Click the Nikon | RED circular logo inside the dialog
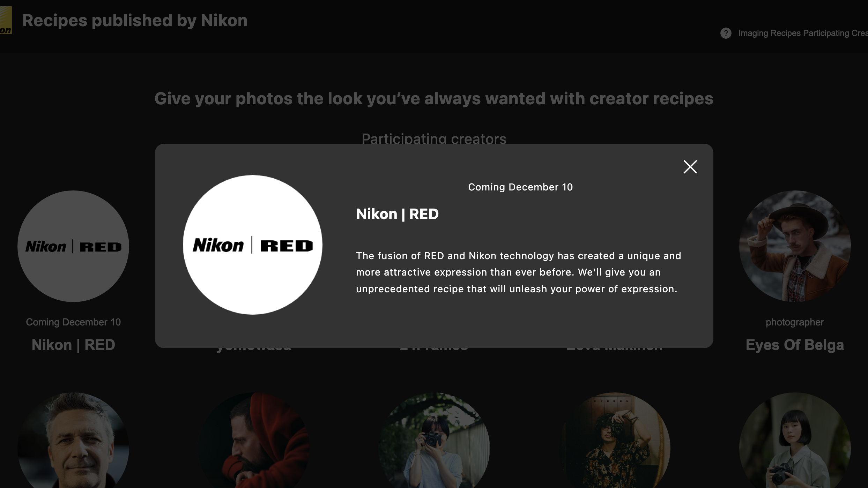This screenshot has width=868, height=488. click(x=252, y=244)
